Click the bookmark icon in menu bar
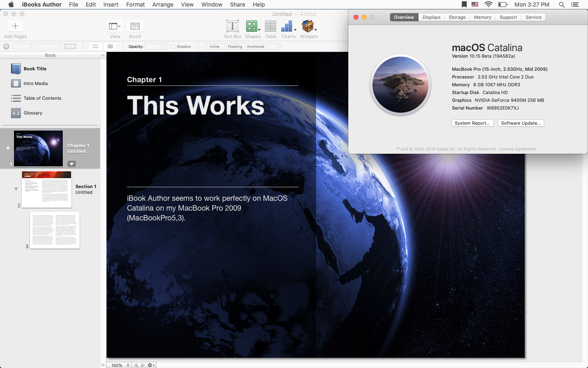 tap(464, 4)
